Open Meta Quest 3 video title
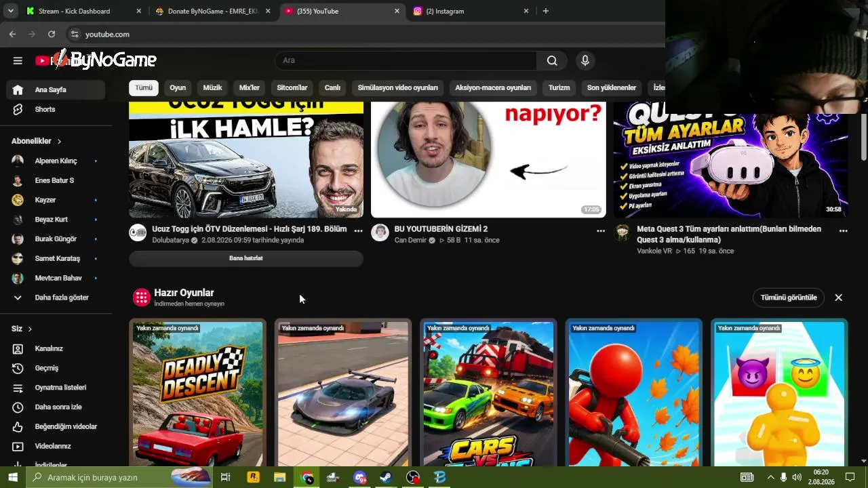This screenshot has height=488, width=868. tap(729, 235)
